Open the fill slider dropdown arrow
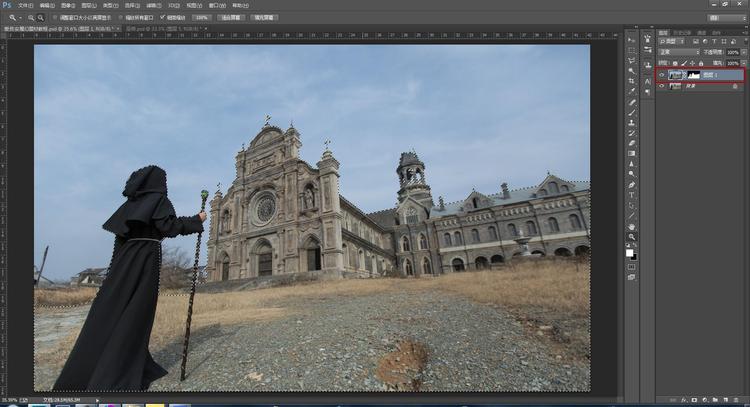The image size is (750, 407). pos(743,63)
